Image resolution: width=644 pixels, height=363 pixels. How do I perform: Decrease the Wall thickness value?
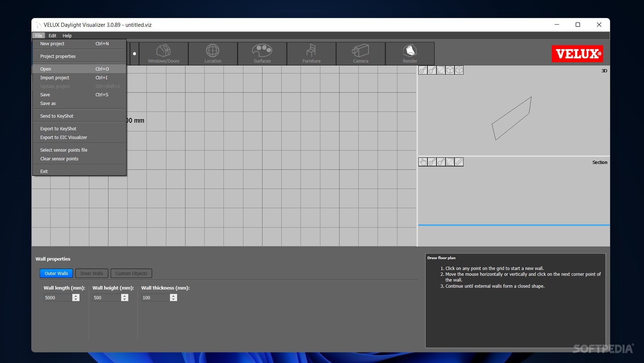(174, 299)
